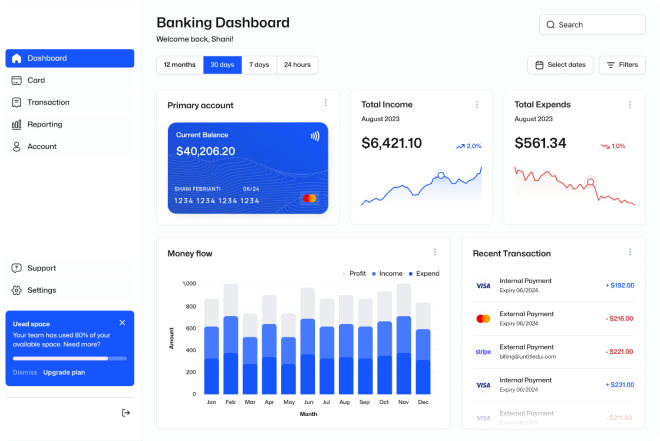This screenshot has height=441, width=660.
Task: Switch to the 12 months tab
Action: coord(180,64)
